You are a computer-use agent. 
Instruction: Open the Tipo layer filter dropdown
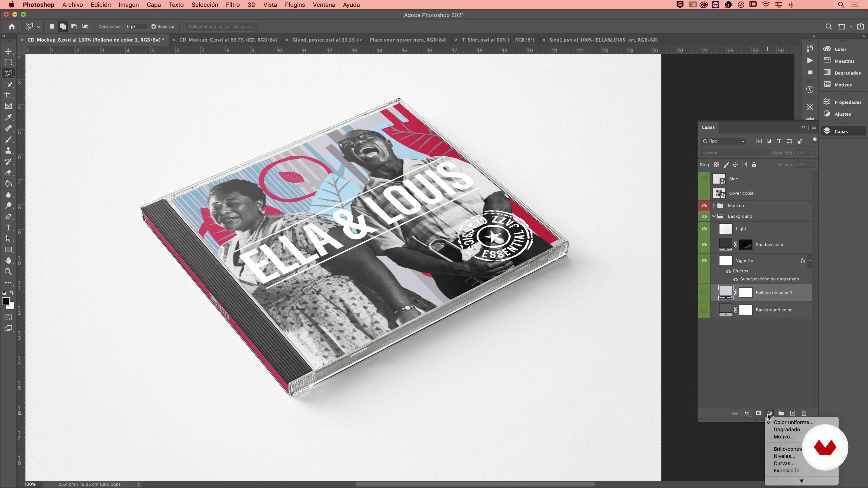[723, 141]
